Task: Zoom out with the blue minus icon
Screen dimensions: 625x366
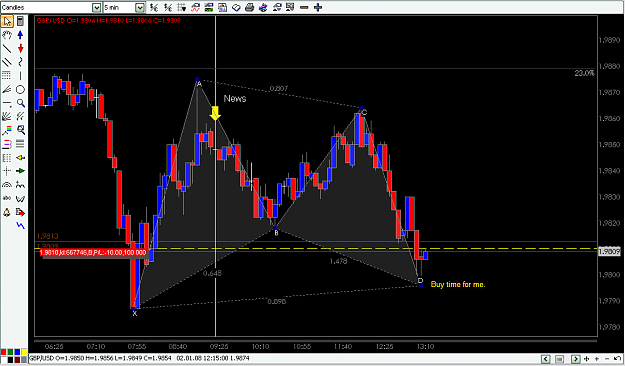Action: [304, 7]
